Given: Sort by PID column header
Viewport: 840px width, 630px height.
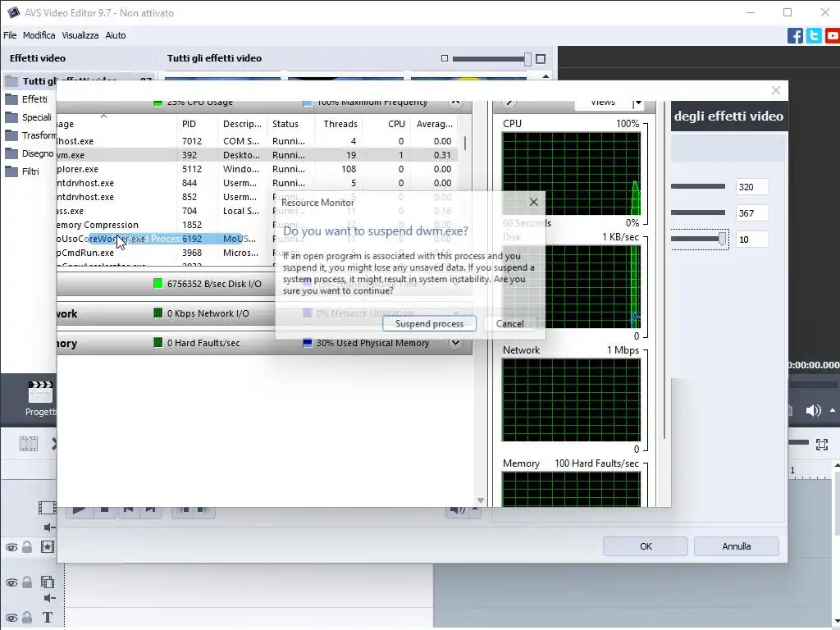Looking at the screenshot, I should click(x=189, y=124).
